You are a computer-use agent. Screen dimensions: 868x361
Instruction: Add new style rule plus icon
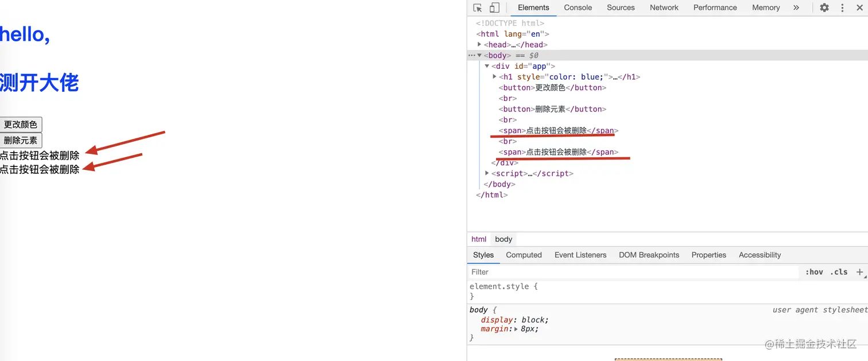pyautogui.click(x=859, y=272)
